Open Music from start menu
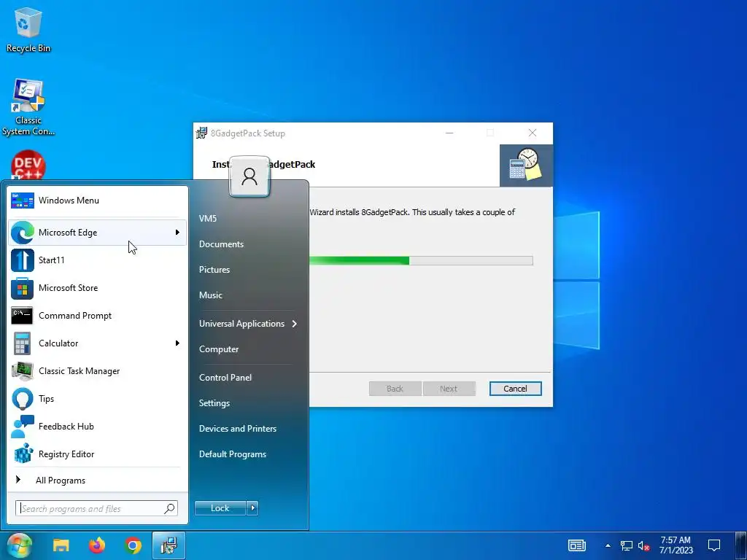 pos(211,295)
